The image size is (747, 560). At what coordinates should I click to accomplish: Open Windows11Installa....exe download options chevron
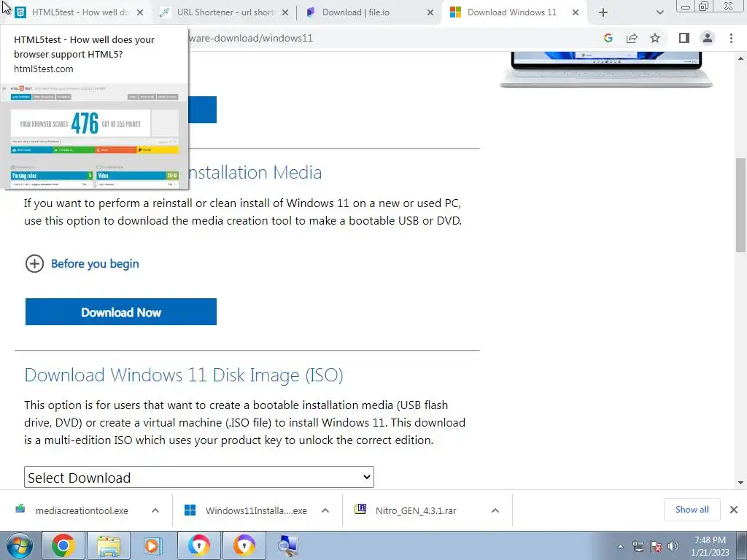(x=325, y=510)
